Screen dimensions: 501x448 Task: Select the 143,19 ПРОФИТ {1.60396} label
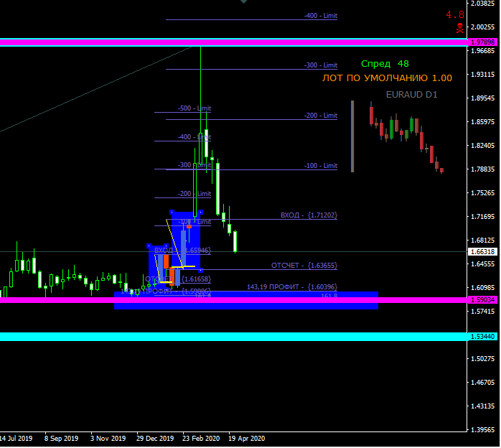(x=292, y=287)
